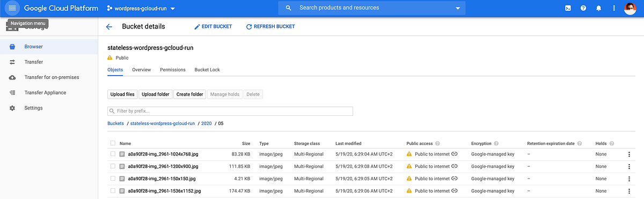Image resolution: width=644 pixels, height=199 pixels.
Task: Click the Upload files button
Action: (122, 94)
